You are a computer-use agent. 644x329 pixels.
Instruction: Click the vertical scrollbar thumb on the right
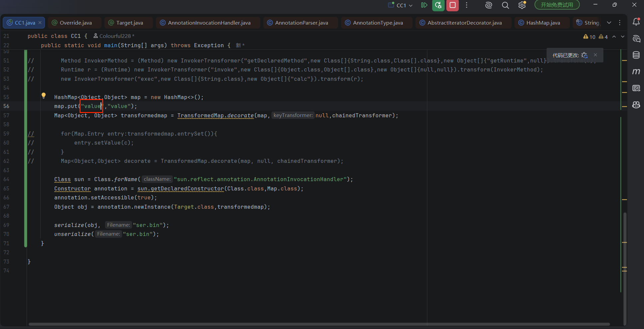(625, 269)
